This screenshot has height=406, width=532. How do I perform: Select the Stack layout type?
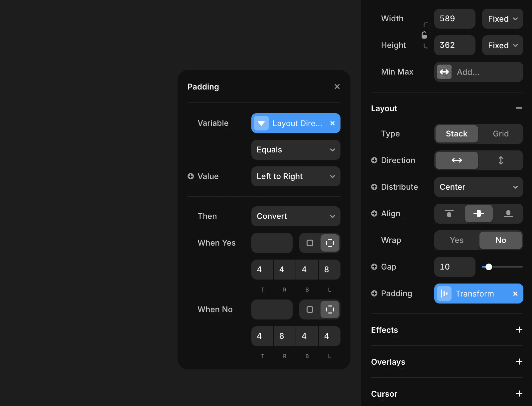click(456, 134)
